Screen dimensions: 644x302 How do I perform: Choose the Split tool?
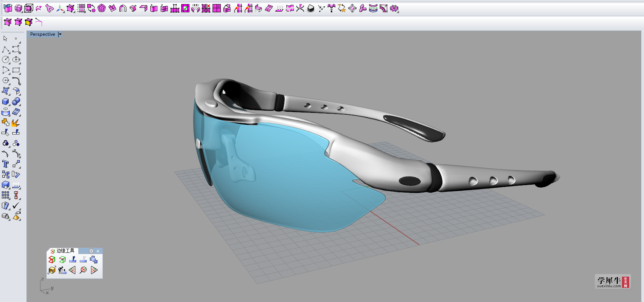[16, 133]
